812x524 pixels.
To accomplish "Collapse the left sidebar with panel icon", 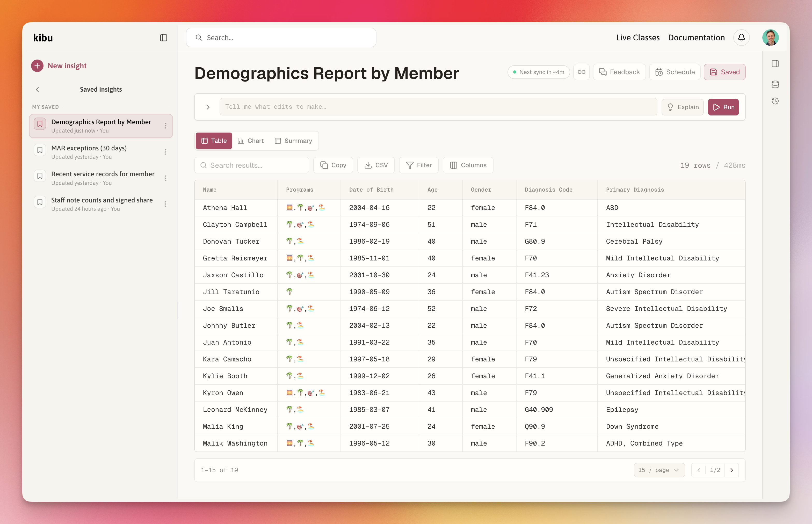I will click(164, 38).
